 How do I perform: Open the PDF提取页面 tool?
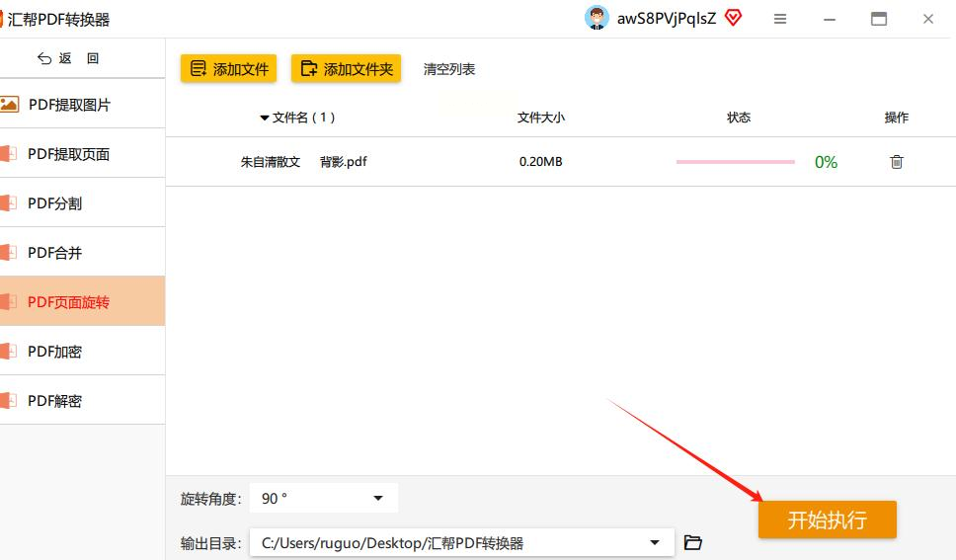click(x=82, y=154)
